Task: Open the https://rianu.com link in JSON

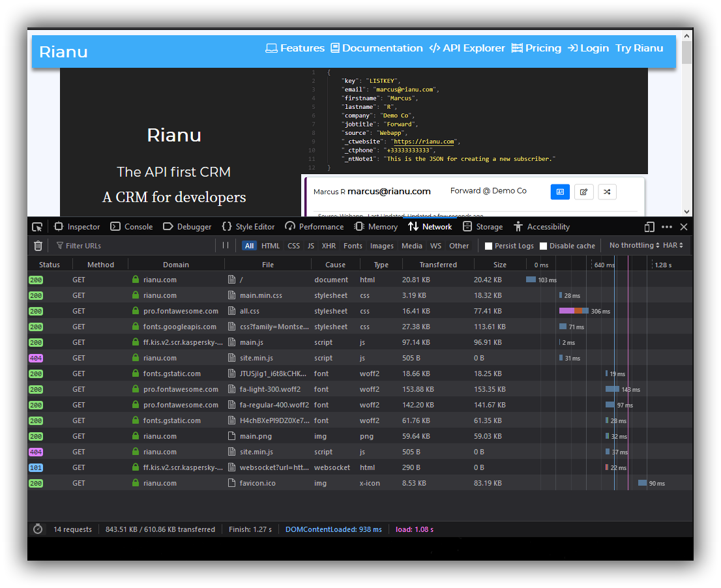Action: click(x=424, y=141)
